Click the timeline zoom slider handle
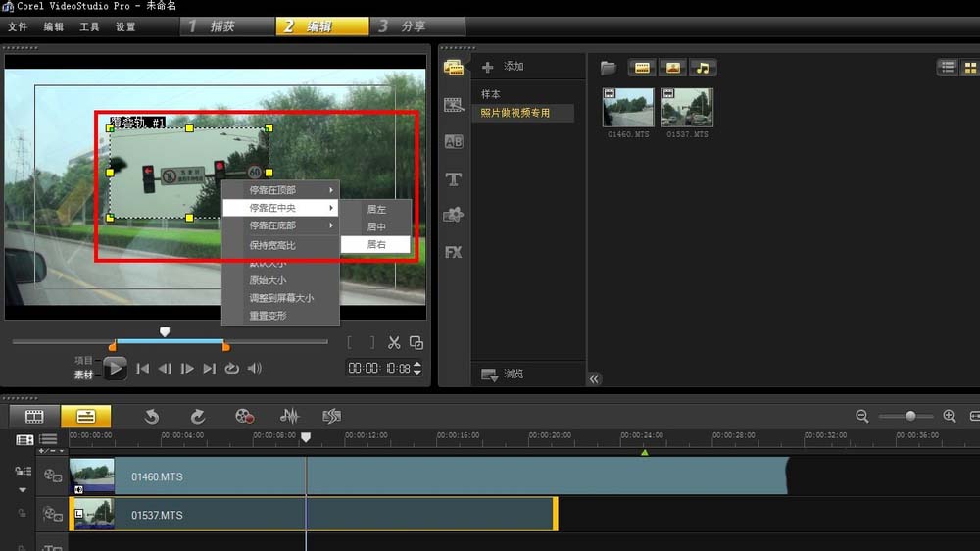The width and height of the screenshot is (980, 551). tap(910, 417)
